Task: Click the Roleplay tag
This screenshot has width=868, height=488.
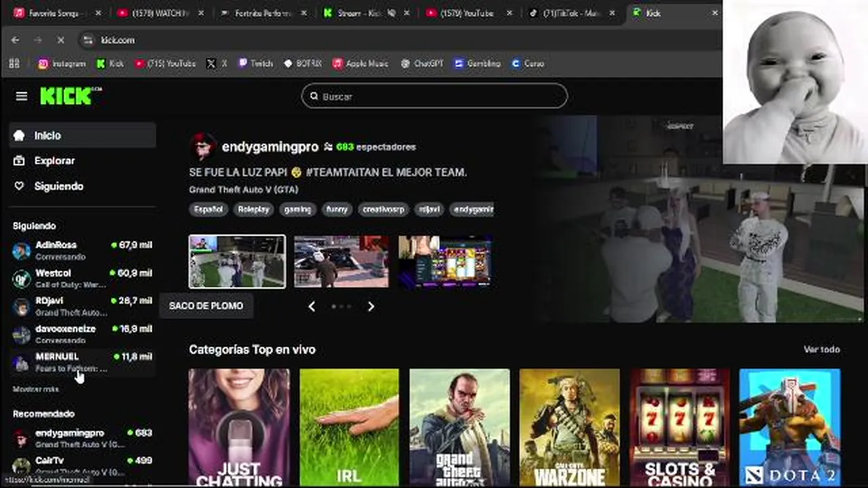Action: (x=254, y=209)
